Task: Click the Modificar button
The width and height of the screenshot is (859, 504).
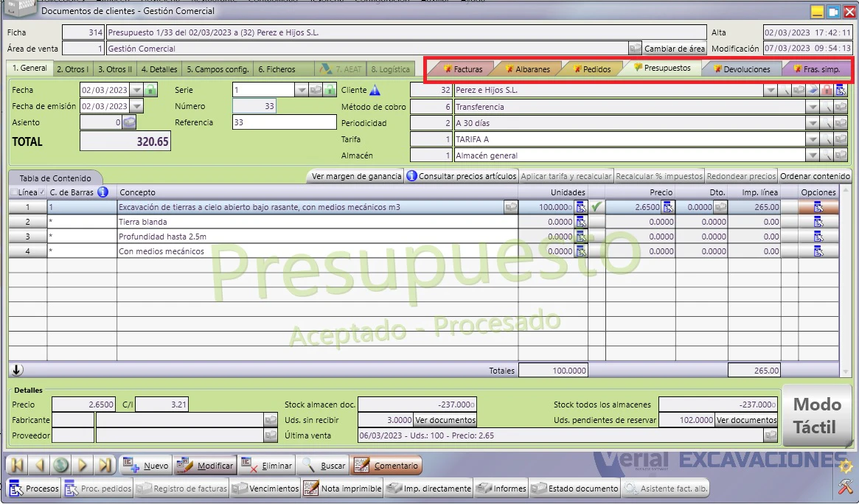Action: pyautogui.click(x=206, y=466)
